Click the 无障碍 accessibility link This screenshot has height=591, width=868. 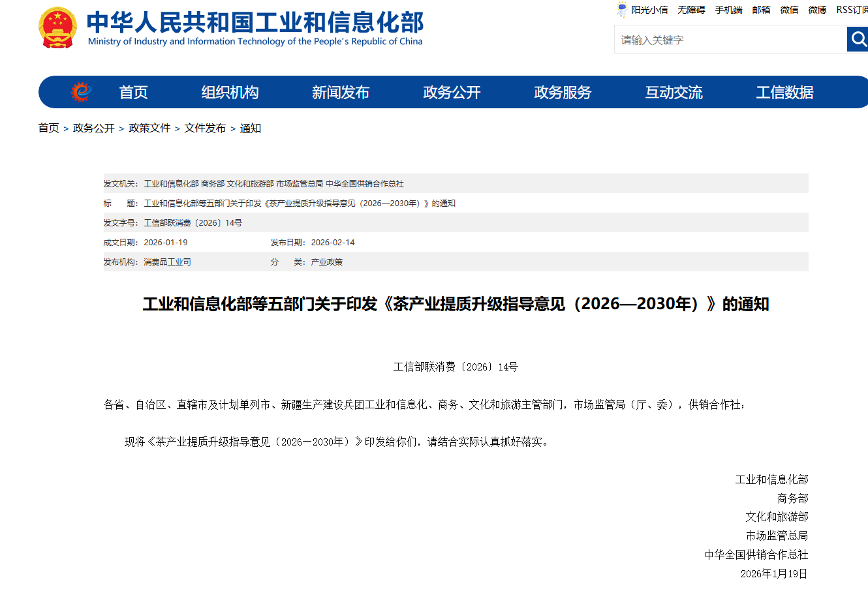click(x=691, y=10)
